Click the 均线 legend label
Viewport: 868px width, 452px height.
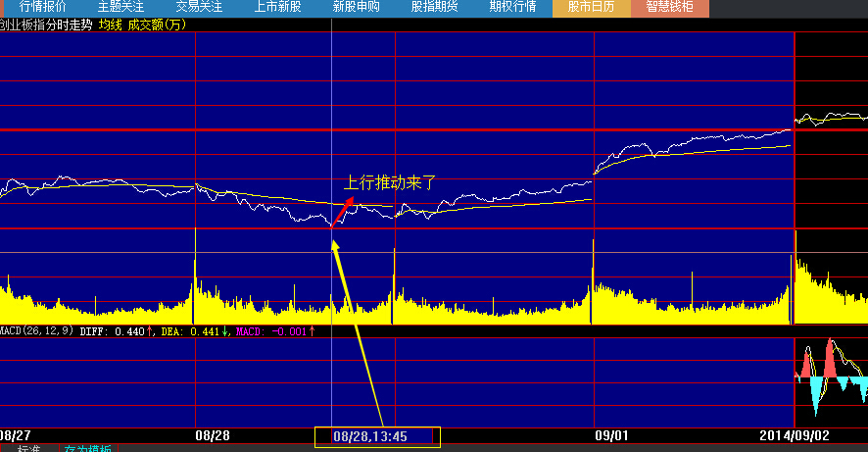click(x=110, y=24)
